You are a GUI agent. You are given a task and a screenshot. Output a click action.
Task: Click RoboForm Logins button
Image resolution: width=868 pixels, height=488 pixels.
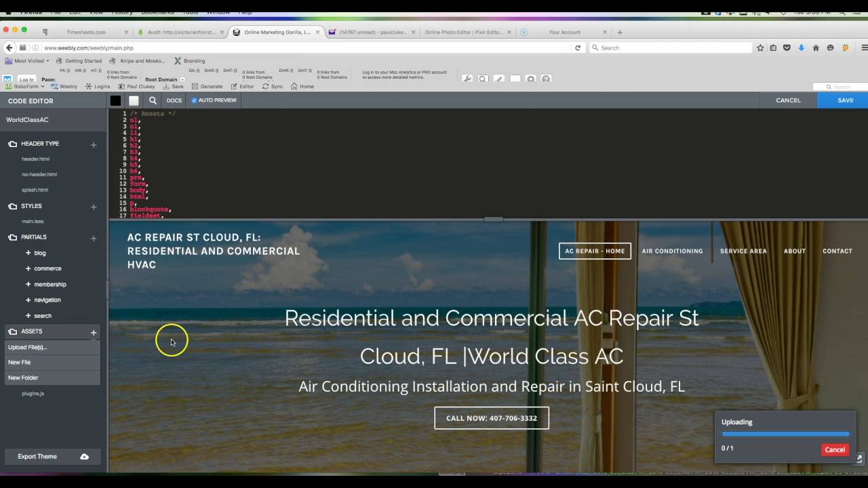[98, 87]
